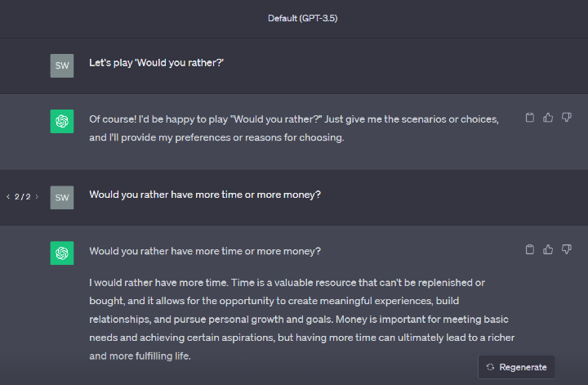Click the SW avatar beside 'Let's play' message
This screenshot has width=588, height=385.
click(x=62, y=65)
